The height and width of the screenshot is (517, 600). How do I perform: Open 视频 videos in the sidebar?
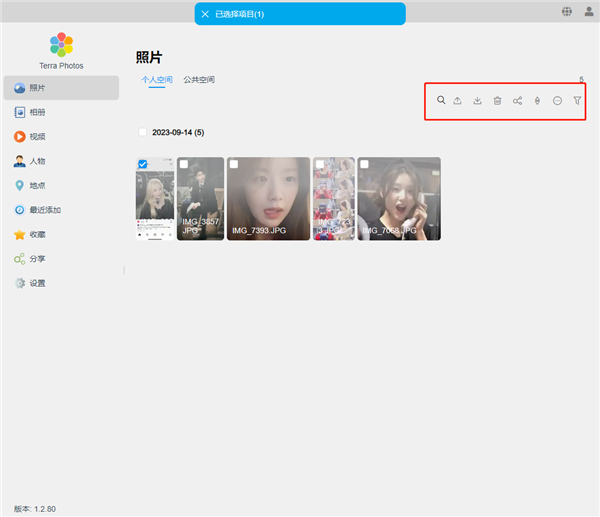tap(61, 137)
